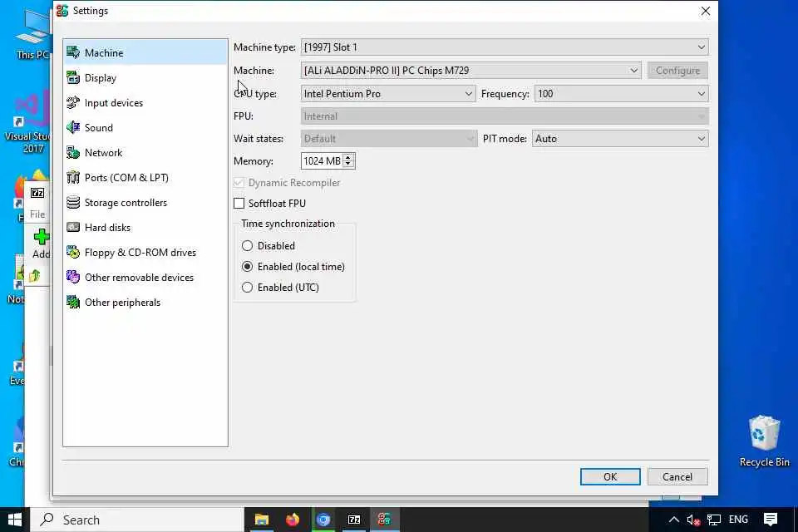The height and width of the screenshot is (532, 798).
Task: Switch to Chrome in the taskbar
Action: tap(323, 520)
